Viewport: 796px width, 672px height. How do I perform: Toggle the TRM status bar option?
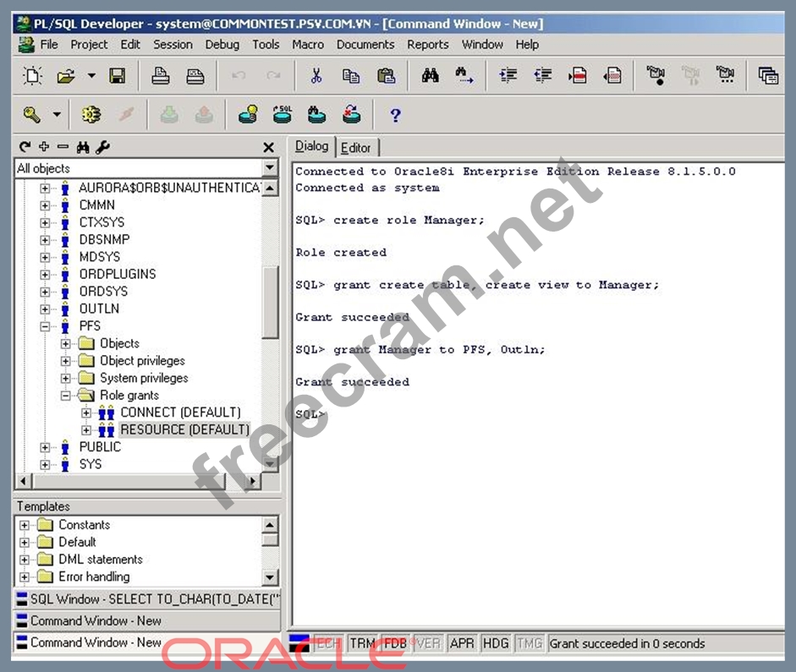click(x=362, y=643)
